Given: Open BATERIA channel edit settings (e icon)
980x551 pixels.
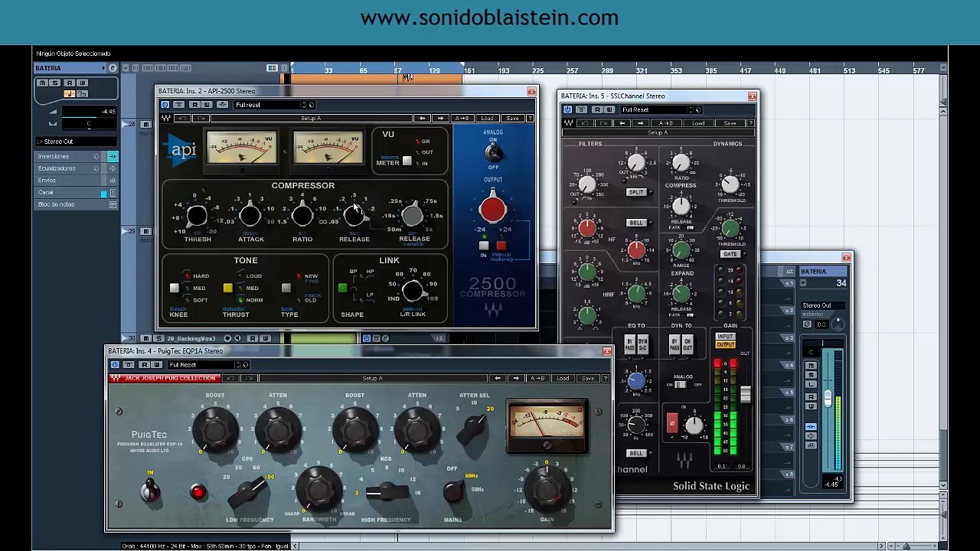Looking at the screenshot, I should click(113, 68).
